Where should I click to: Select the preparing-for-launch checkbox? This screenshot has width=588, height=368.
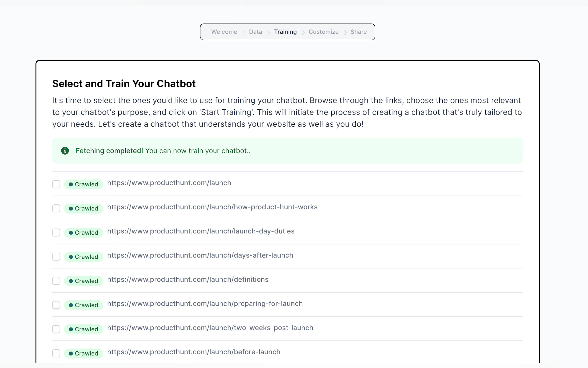click(56, 305)
